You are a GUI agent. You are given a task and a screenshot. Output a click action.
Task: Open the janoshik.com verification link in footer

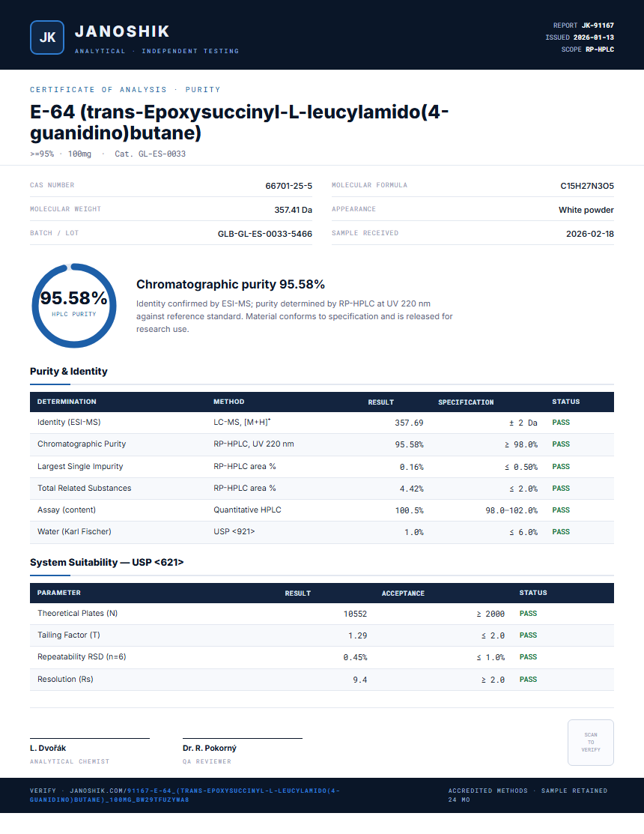(x=184, y=795)
